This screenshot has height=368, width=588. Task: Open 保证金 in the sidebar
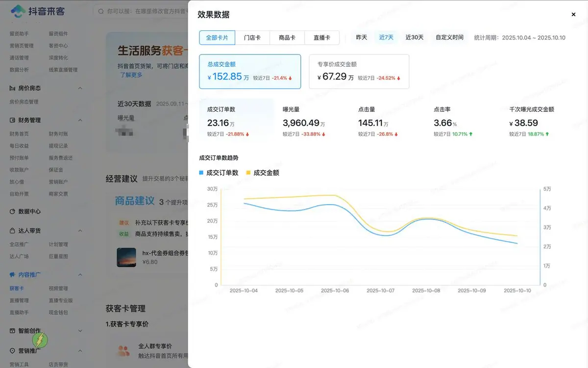(56, 170)
